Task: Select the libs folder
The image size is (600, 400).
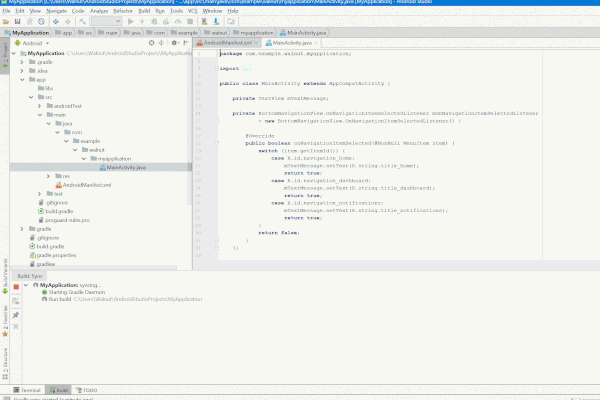Action: [x=46, y=88]
